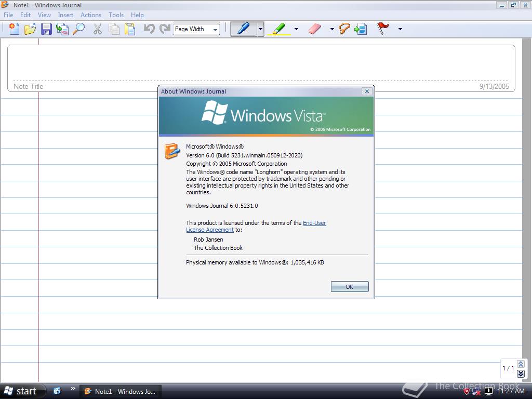This screenshot has height=399, width=532.
Task: Click the taskbar clock showing 11:27 AM
Action: (511, 391)
